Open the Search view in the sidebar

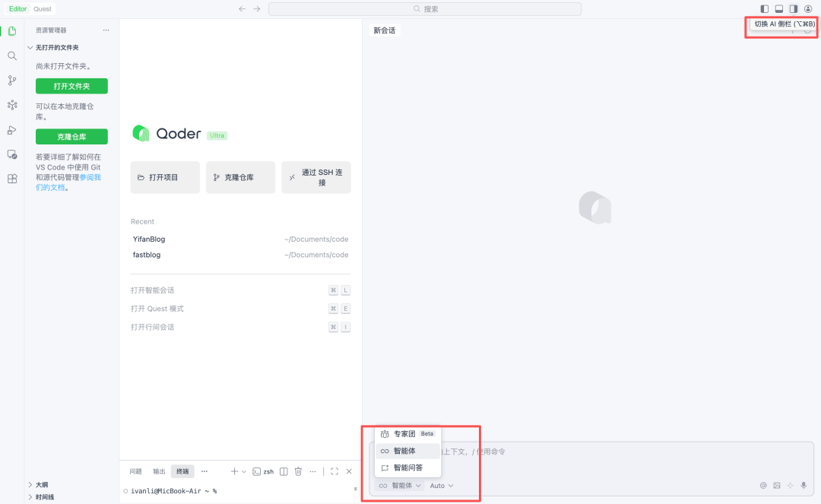(x=11, y=55)
